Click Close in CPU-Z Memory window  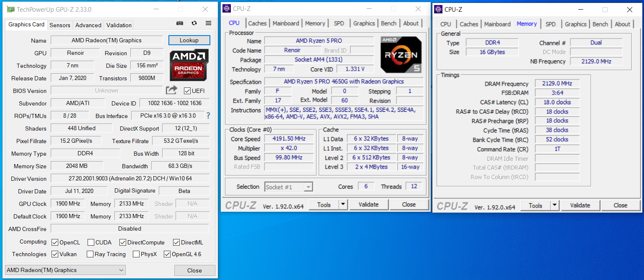(621, 206)
